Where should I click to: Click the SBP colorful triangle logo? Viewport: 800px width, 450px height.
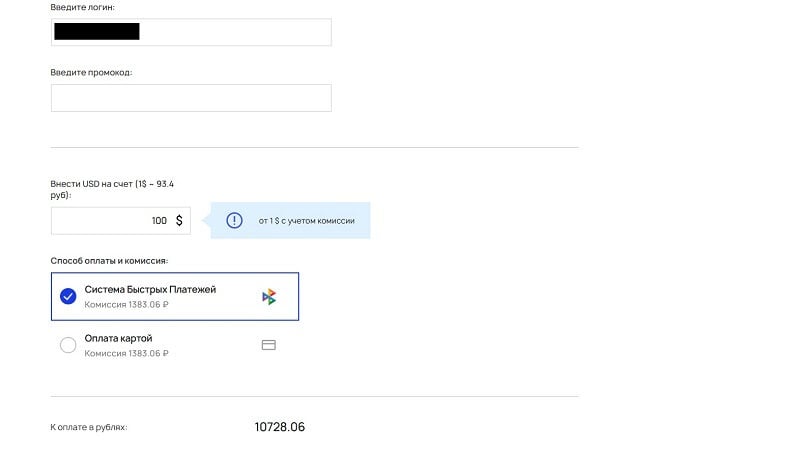click(x=269, y=296)
